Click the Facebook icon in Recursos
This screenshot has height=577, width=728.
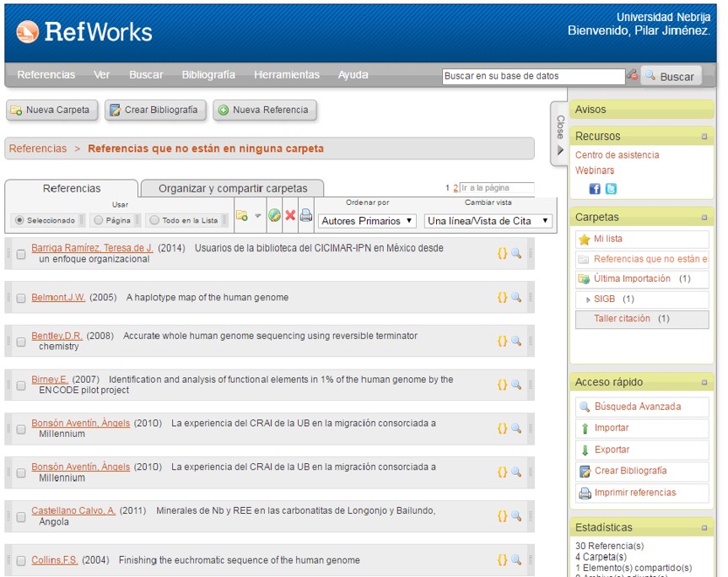tap(595, 189)
